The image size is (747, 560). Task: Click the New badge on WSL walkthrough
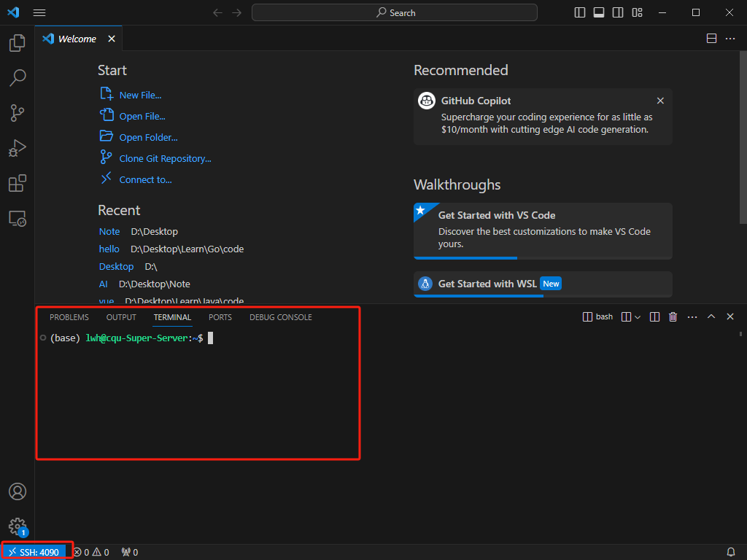[x=551, y=284]
